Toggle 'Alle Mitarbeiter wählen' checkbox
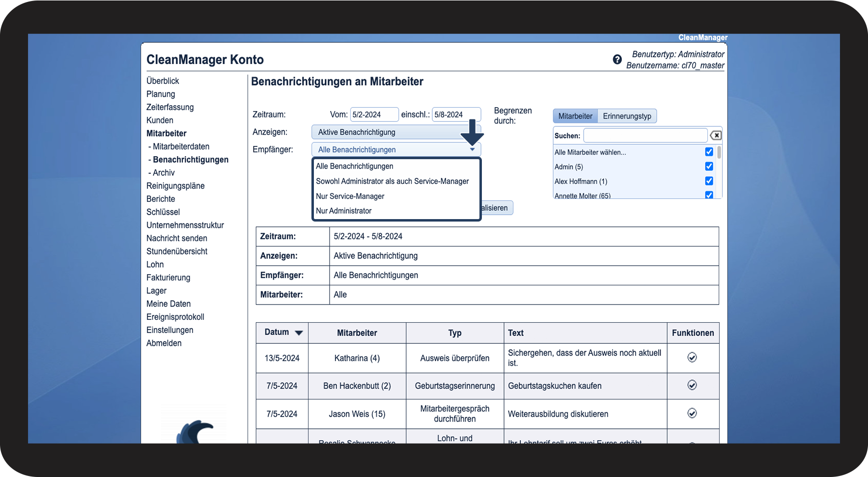 coord(709,152)
